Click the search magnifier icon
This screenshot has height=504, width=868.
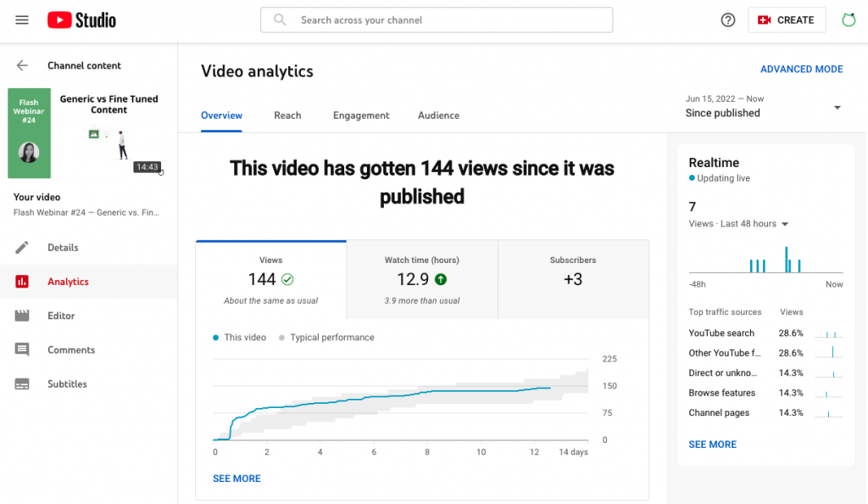point(280,20)
